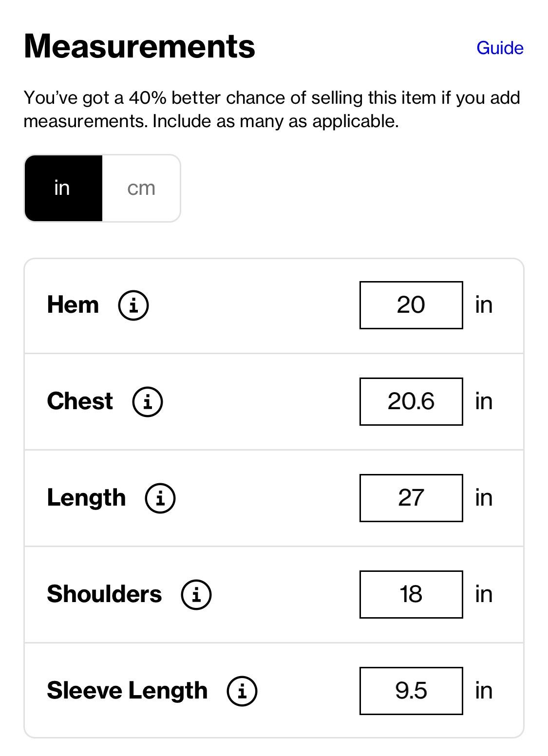Click the Hem row label
Screen dimensions: 548x756
pyautogui.click(x=73, y=305)
